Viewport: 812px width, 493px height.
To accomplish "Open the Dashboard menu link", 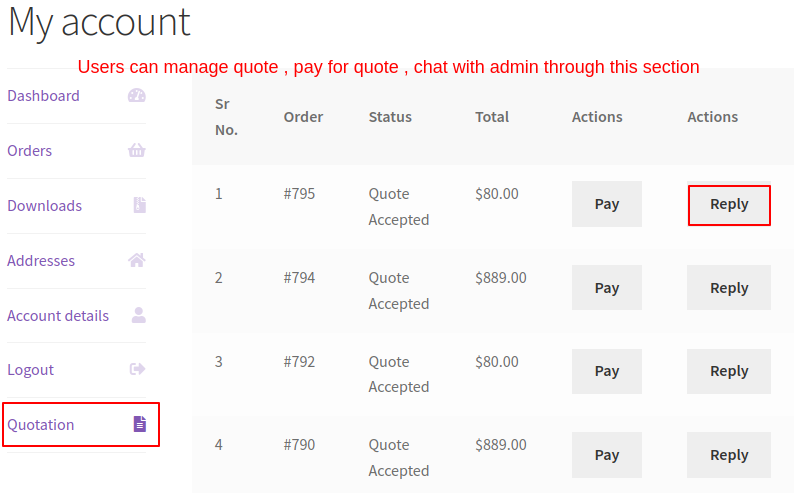I will 44,96.
